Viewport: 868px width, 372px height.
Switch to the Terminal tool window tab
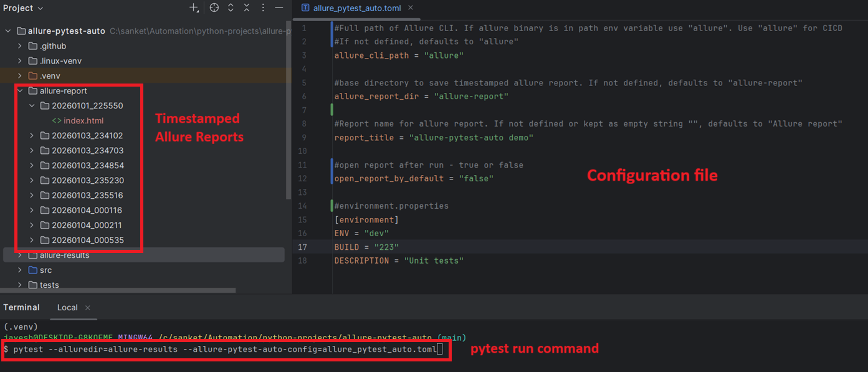[x=21, y=307]
